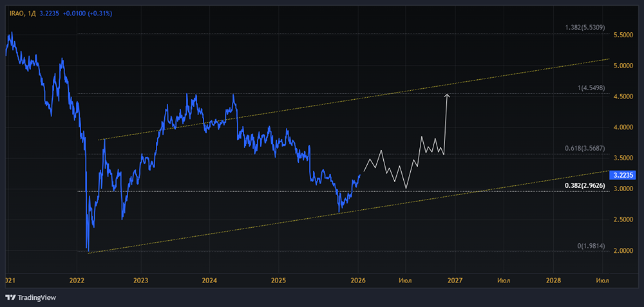This screenshot has width=644, height=307.
Task: Click the 5.0000 price axis label
Action: coord(623,66)
